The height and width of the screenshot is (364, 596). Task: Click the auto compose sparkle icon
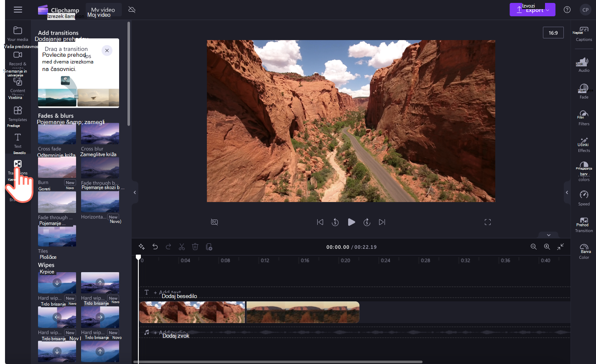click(x=142, y=247)
